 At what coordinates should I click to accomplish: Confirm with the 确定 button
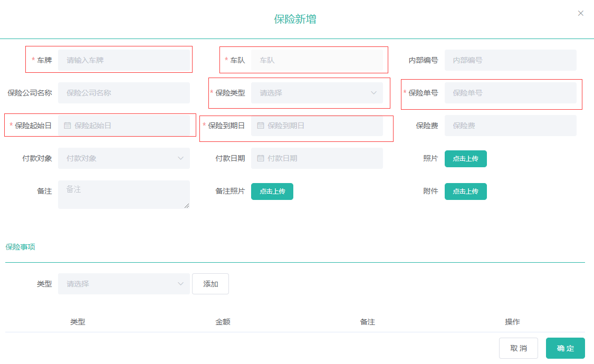tap(565, 348)
